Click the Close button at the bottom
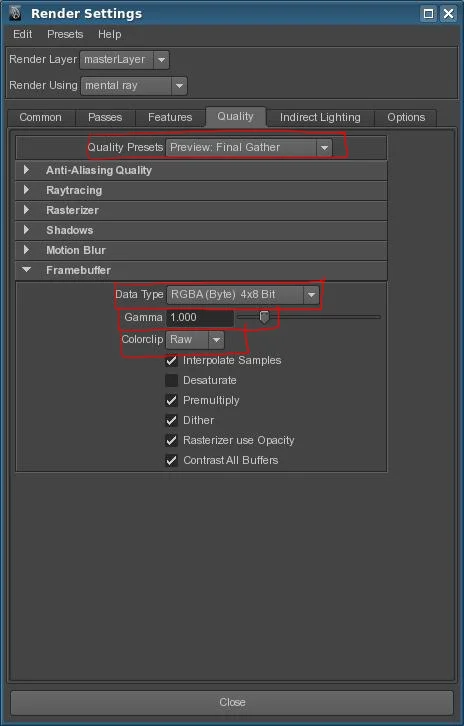Image resolution: width=464 pixels, height=726 pixels. tap(232, 702)
